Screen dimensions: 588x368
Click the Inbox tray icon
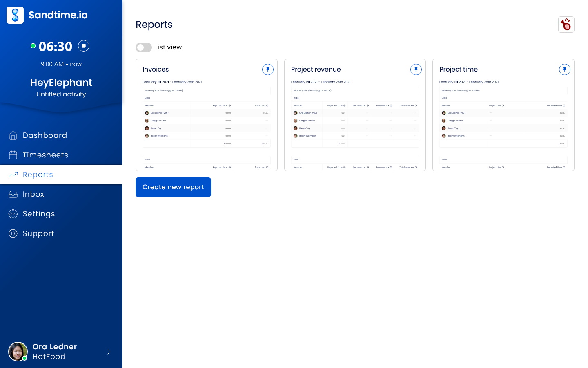click(13, 194)
